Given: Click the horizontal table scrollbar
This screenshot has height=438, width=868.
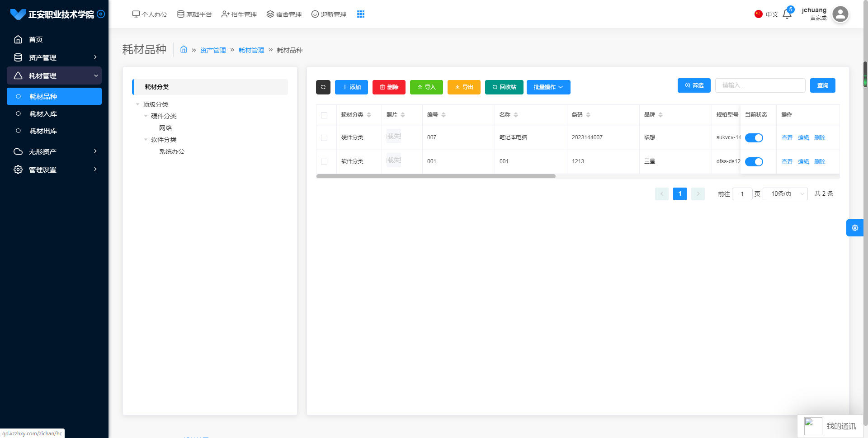Looking at the screenshot, I should 436,176.
